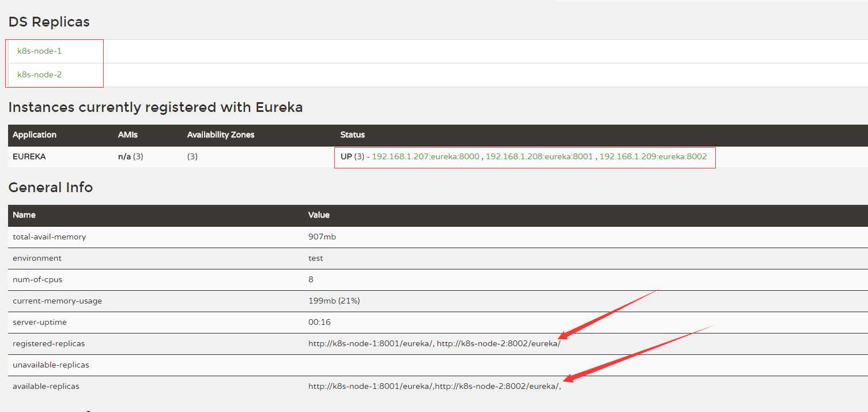This screenshot has width=868, height=412.
Task: Click the Value column header in General Info
Action: 319,215
